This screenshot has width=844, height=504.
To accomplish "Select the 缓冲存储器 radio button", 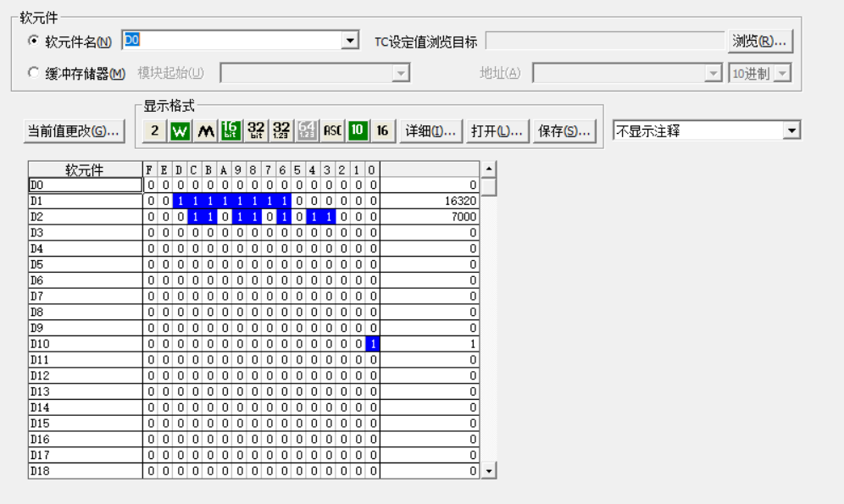I will 34,74.
